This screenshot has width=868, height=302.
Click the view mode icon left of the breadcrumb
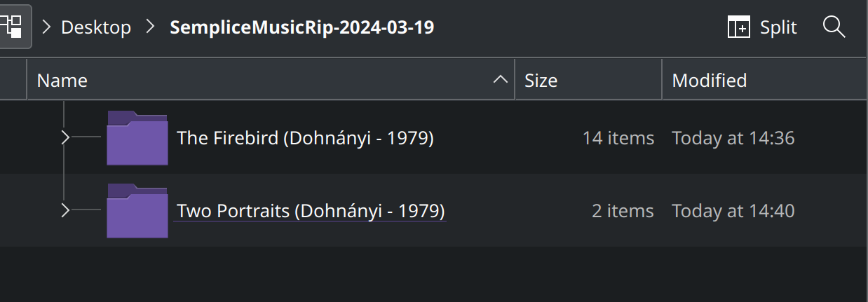point(13,27)
